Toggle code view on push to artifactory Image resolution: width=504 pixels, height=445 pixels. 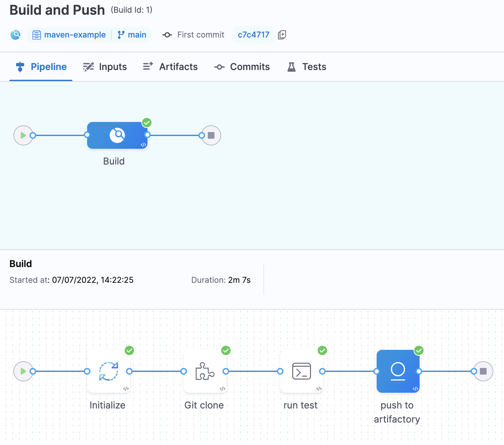click(x=415, y=389)
